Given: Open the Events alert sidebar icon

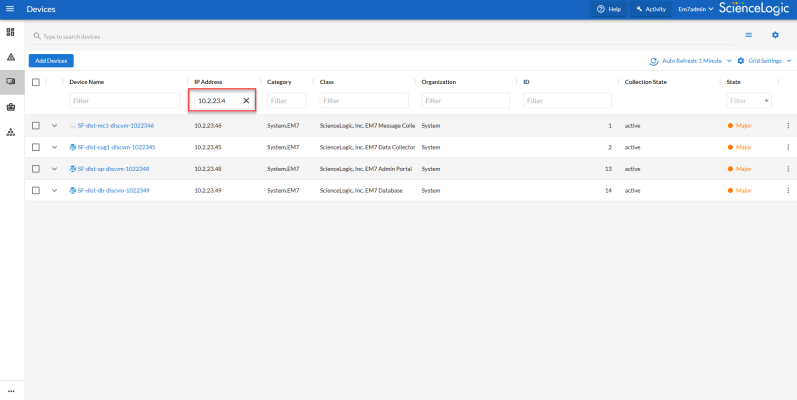Looking at the screenshot, I should 11,57.
